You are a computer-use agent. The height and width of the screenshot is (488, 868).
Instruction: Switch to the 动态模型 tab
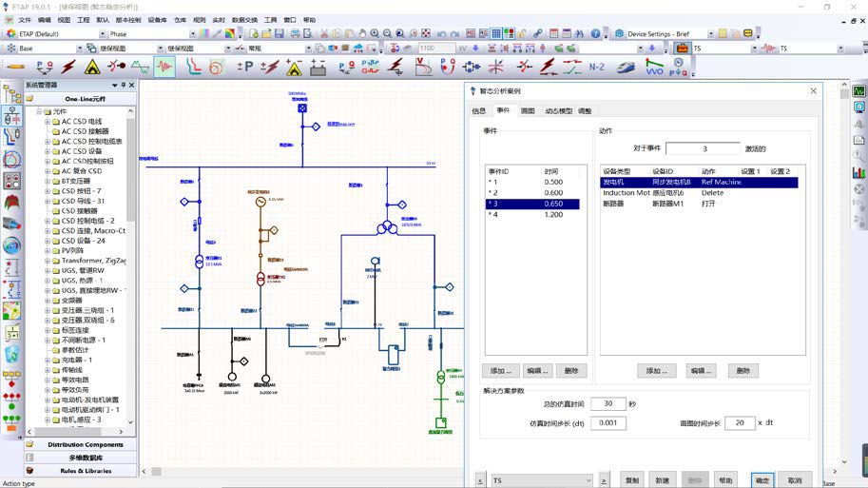(x=558, y=110)
